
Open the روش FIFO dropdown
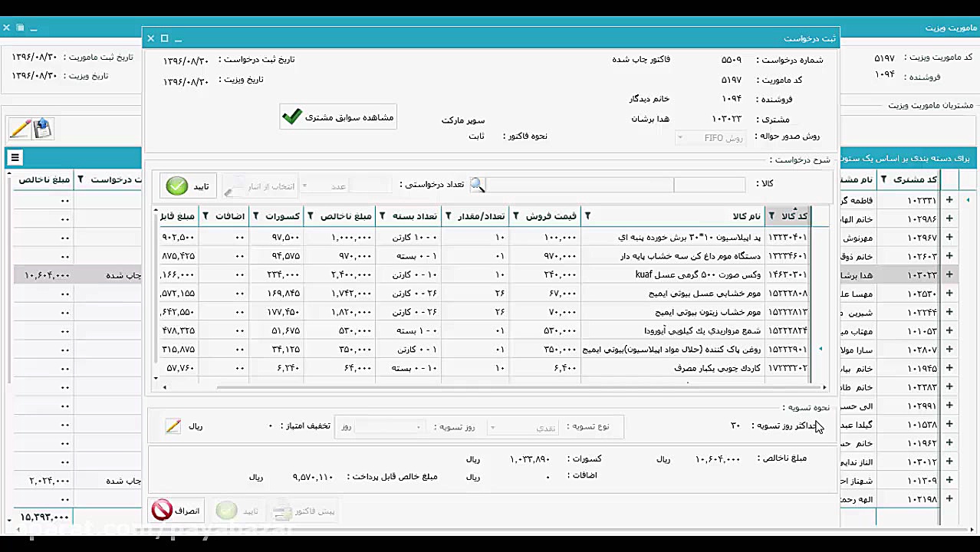coord(680,138)
